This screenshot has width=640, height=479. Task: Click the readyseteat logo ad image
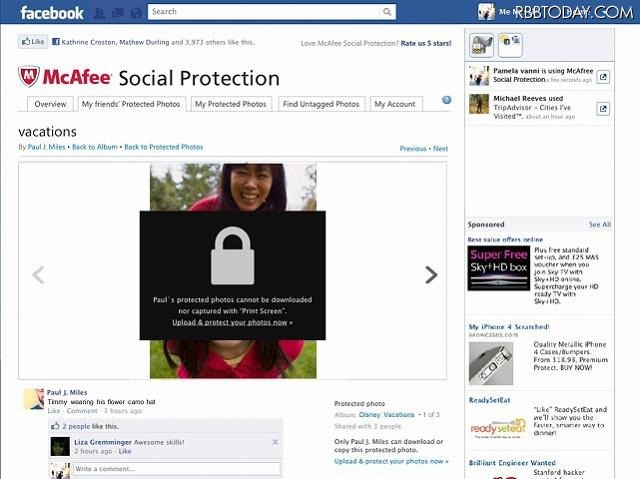tap(498, 427)
